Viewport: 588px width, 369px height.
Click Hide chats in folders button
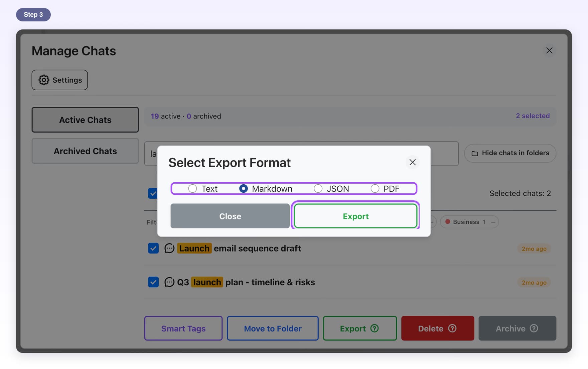pos(510,153)
